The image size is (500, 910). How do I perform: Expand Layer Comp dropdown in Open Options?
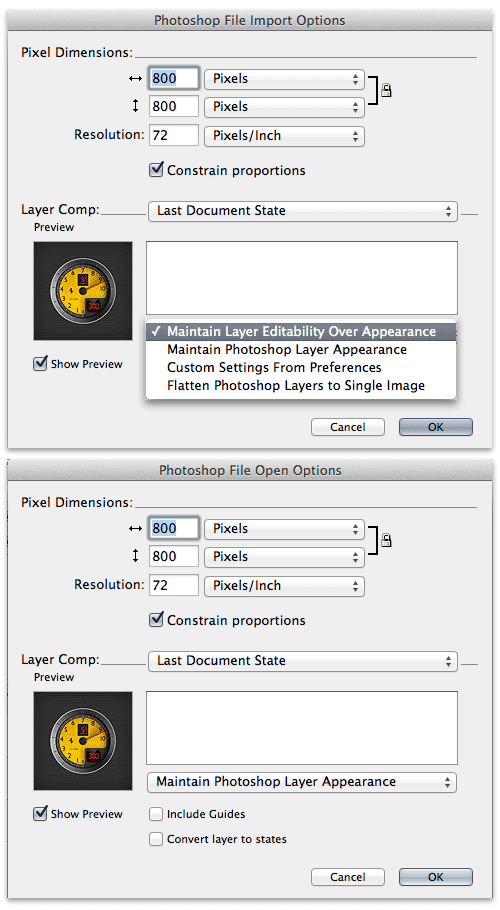tap(302, 661)
